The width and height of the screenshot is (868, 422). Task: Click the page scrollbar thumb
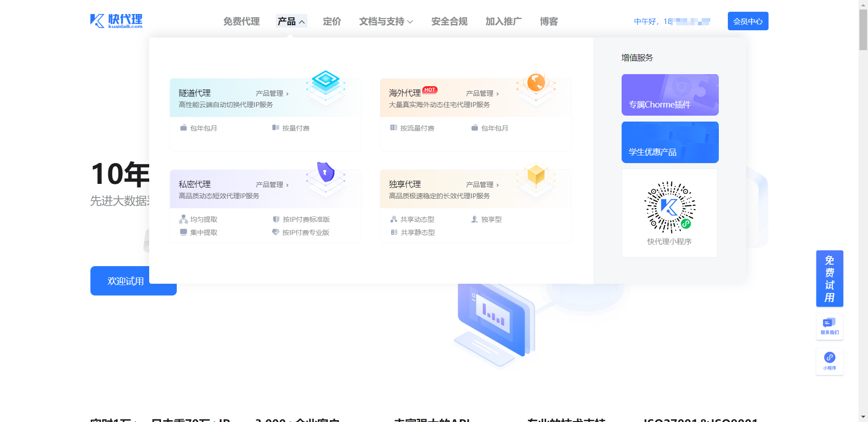[863, 30]
